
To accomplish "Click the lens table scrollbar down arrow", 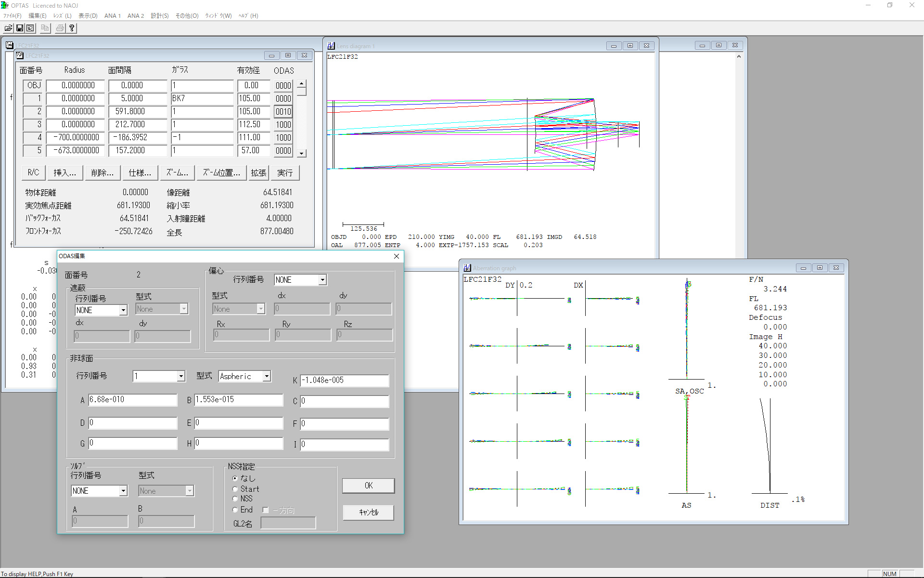I will (302, 153).
